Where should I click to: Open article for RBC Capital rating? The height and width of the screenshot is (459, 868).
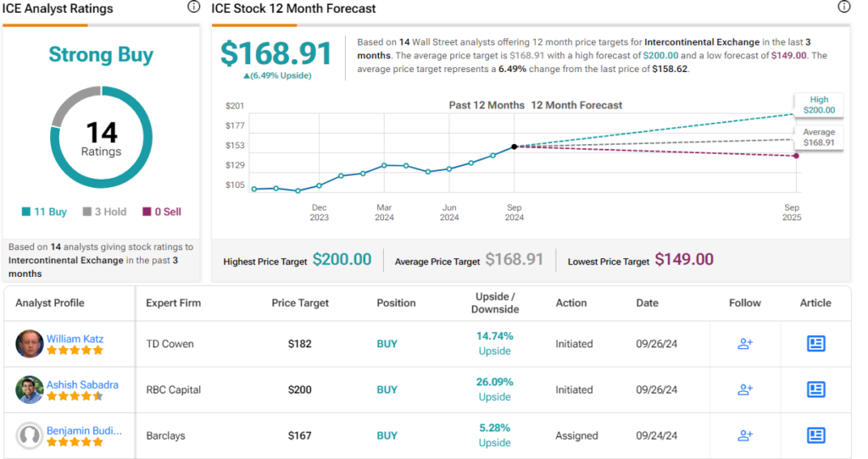click(815, 390)
